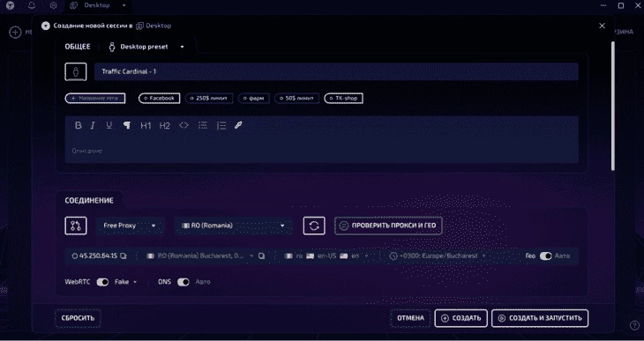Open the Desktop workspace dropdown in top bar

[124, 5]
